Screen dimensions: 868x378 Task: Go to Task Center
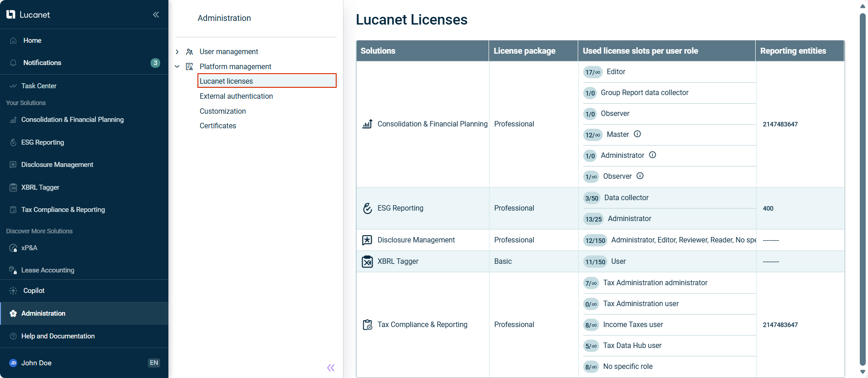39,86
